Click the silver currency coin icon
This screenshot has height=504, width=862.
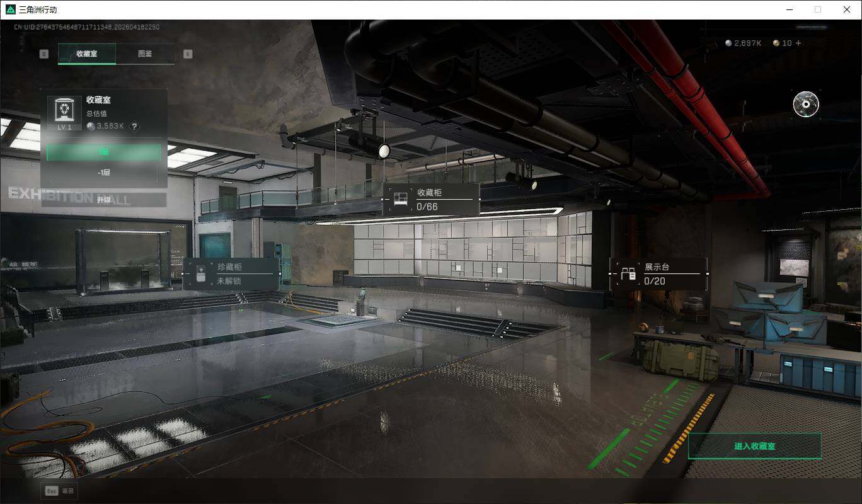728,43
